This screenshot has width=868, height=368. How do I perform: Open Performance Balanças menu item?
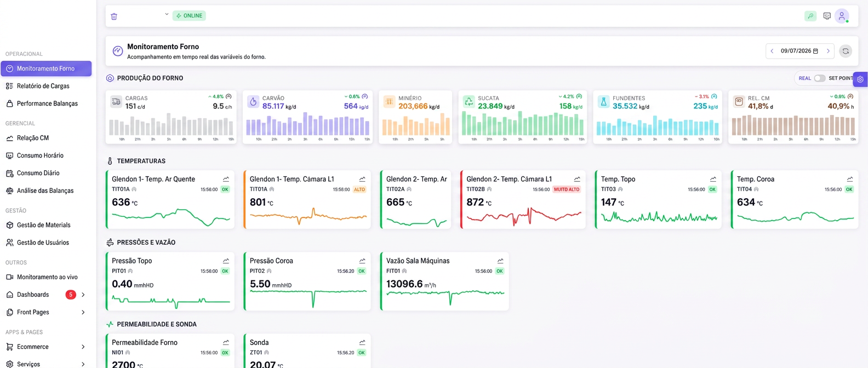coord(46,104)
